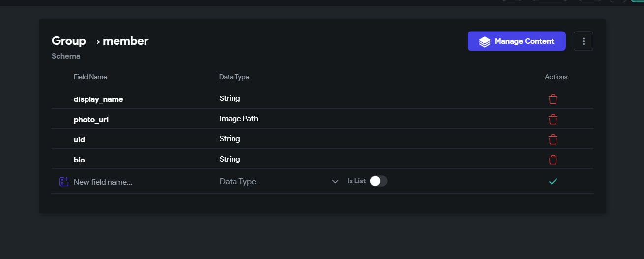Click the add-field icon beside New field name
This screenshot has width=644, height=259.
(x=63, y=182)
